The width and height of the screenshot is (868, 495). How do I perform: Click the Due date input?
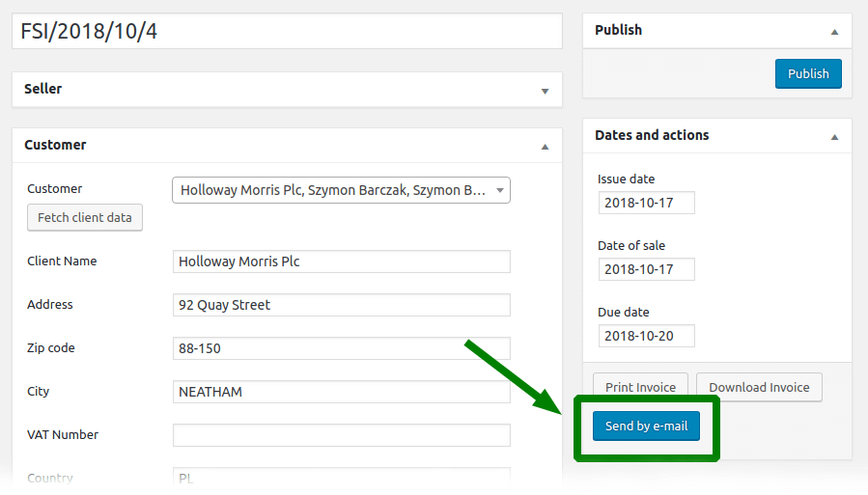[646, 336]
